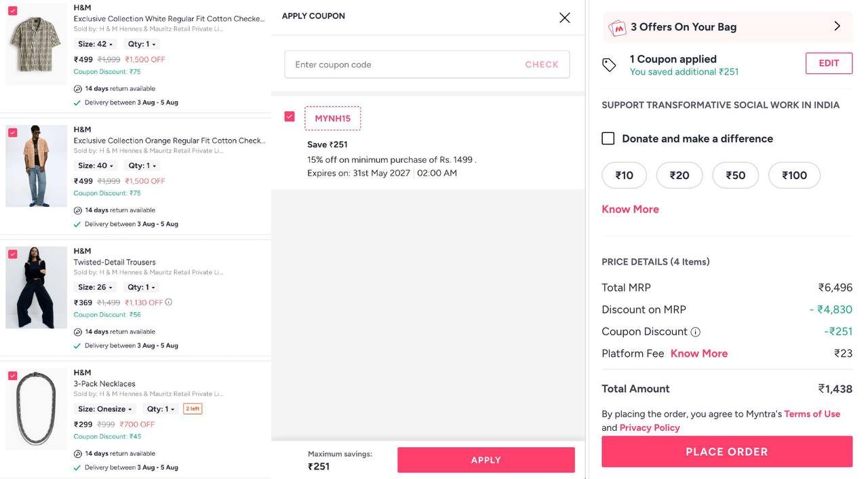Click 'Maximum savings: ₹251' text
The image size is (868, 479).
340,460
